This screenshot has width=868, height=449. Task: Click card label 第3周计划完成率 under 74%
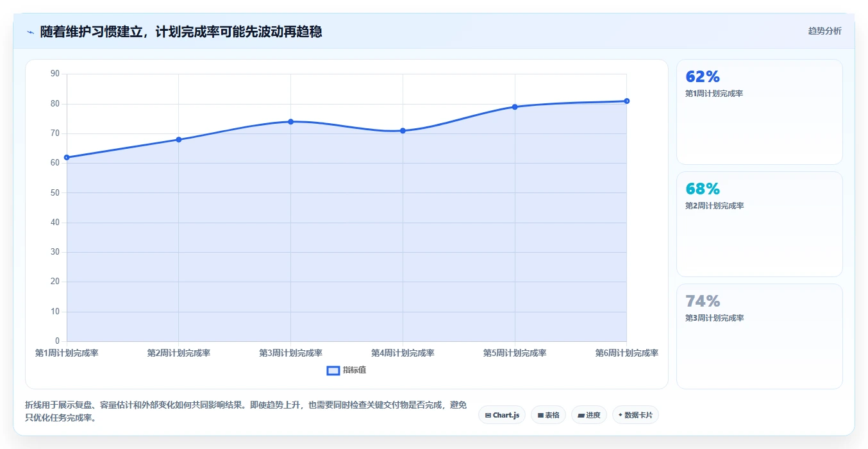coord(714,318)
